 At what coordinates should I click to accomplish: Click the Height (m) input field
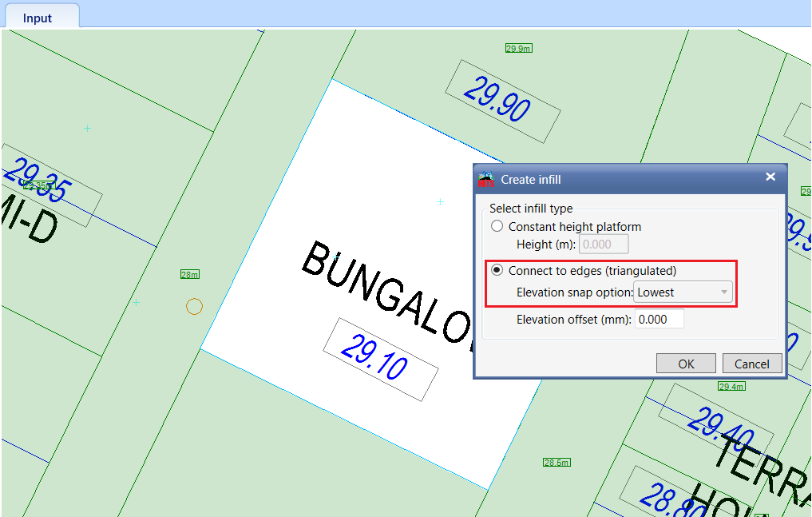pos(604,244)
